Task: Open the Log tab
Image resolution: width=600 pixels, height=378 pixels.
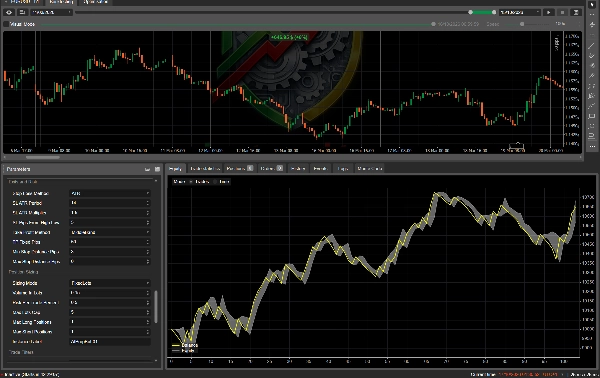Action: pyautogui.click(x=343, y=168)
